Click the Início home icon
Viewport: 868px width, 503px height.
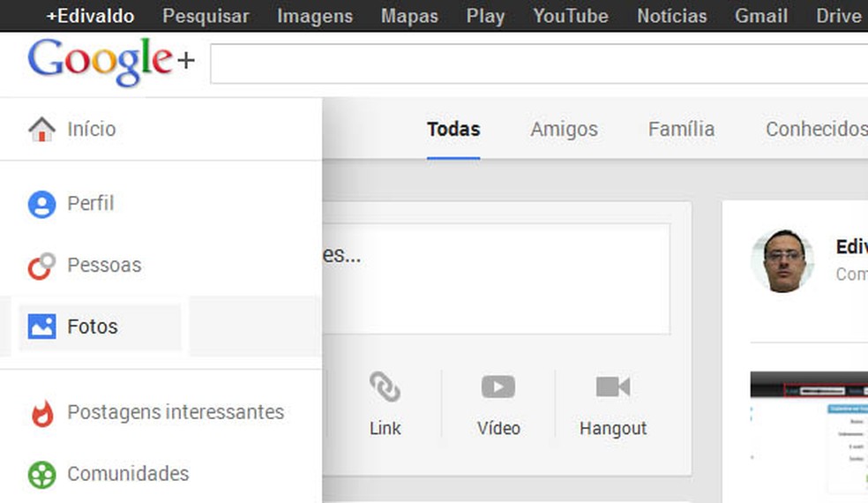(x=41, y=129)
